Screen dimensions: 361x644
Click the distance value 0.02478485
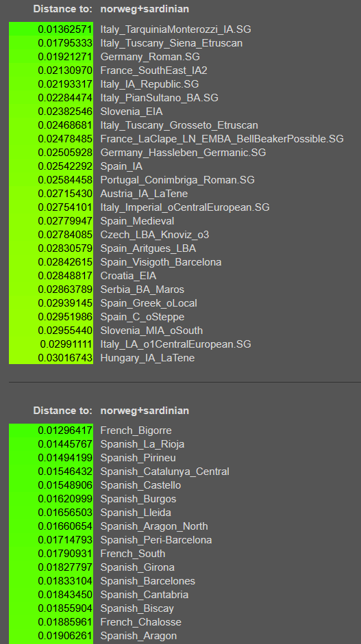click(65, 139)
